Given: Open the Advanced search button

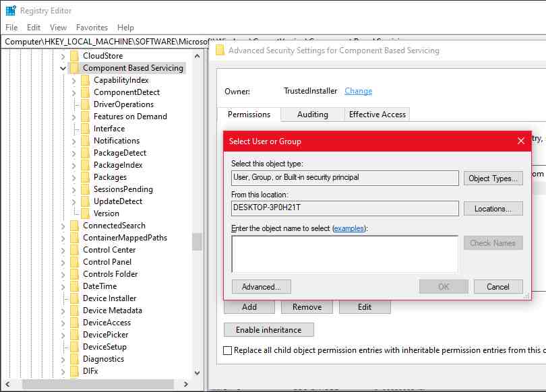Looking at the screenshot, I should coord(261,287).
